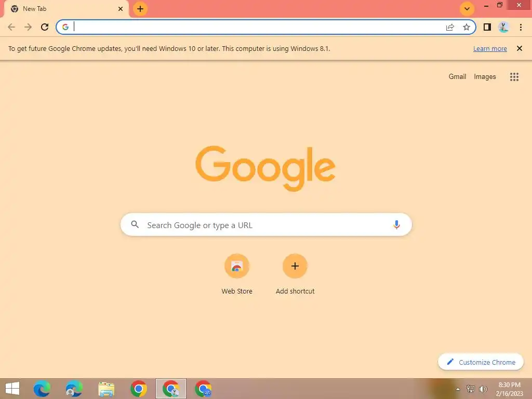Open the volume speaker tray icon

click(483, 389)
